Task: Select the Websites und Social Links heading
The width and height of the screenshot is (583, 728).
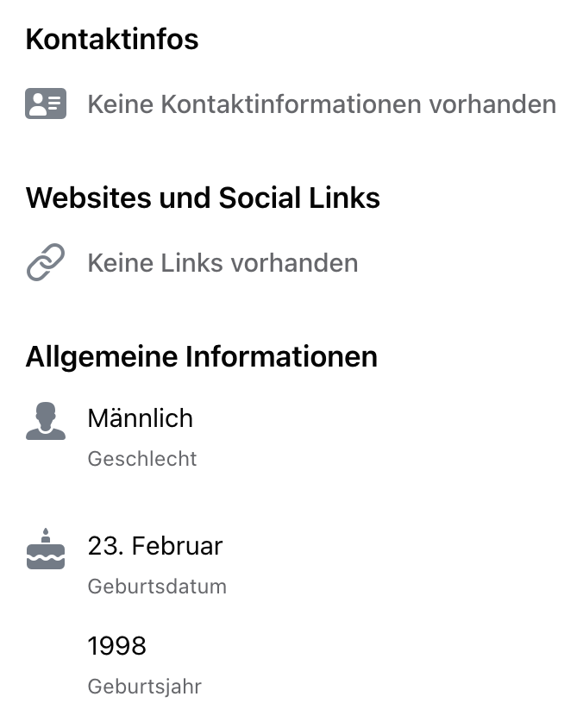Action: point(203,198)
